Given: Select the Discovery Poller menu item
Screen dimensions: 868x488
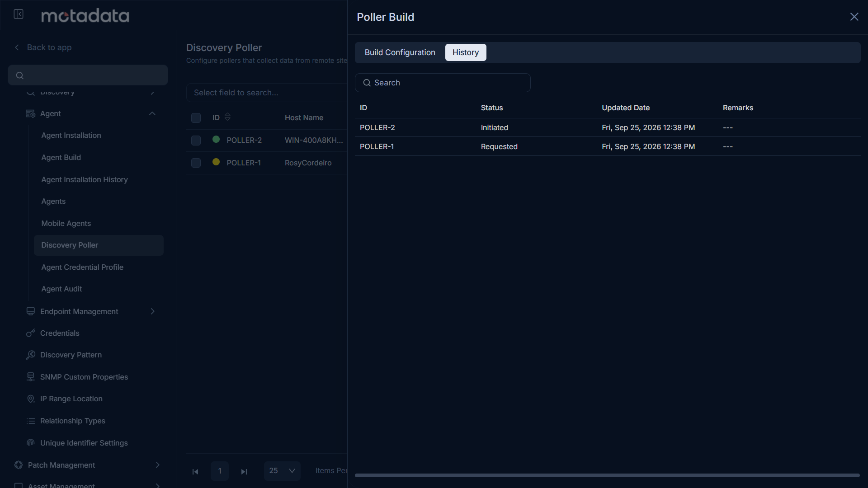Looking at the screenshot, I should [x=99, y=245].
